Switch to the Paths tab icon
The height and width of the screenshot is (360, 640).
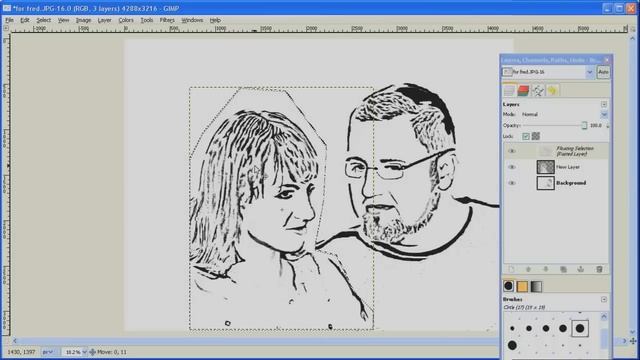coord(538,90)
